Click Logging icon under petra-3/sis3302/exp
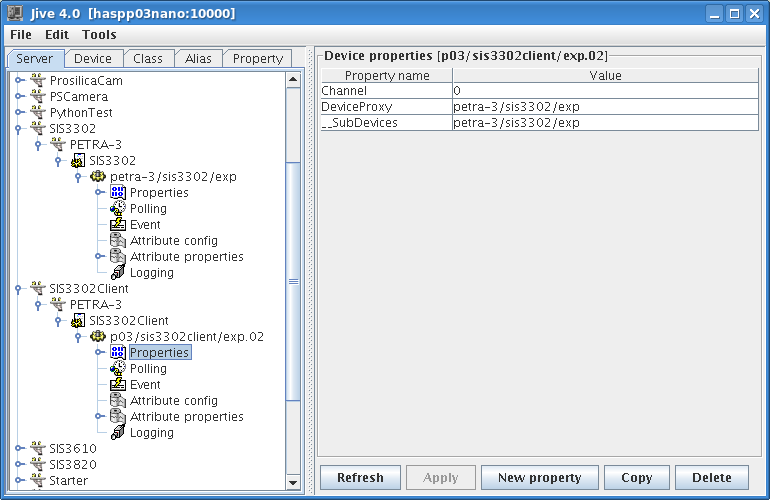770x500 pixels. [118, 272]
